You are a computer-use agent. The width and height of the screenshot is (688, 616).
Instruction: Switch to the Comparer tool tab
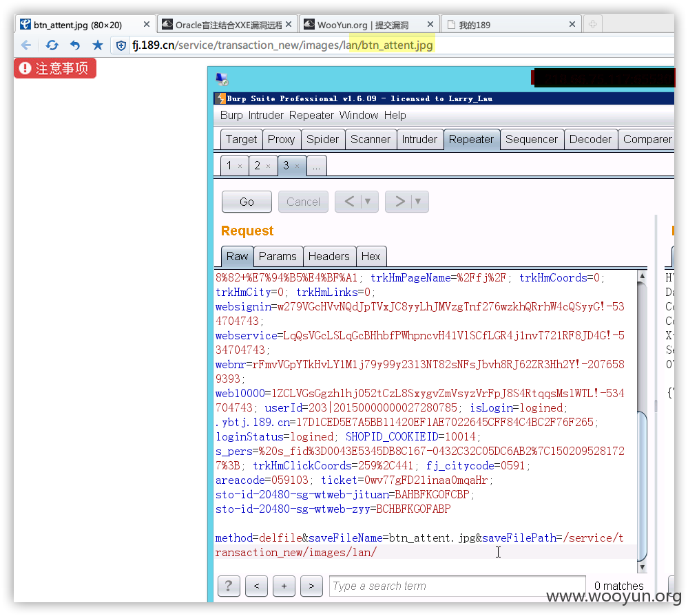(x=647, y=140)
